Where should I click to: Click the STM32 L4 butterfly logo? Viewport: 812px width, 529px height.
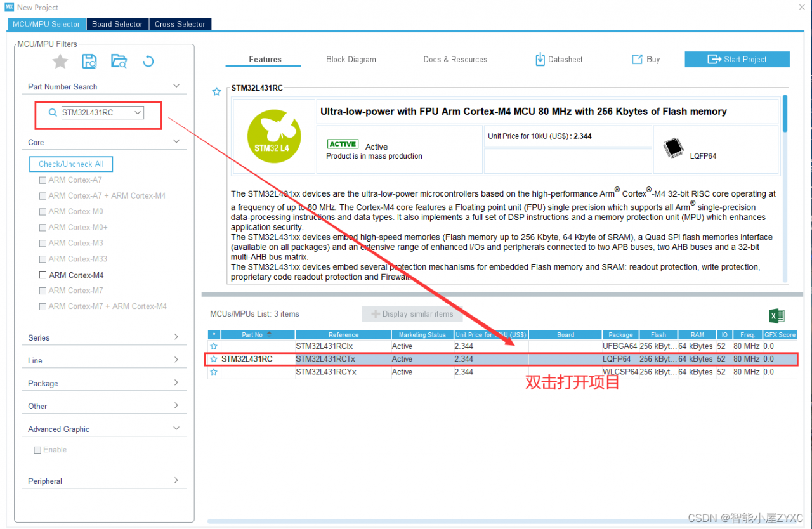[x=274, y=136]
